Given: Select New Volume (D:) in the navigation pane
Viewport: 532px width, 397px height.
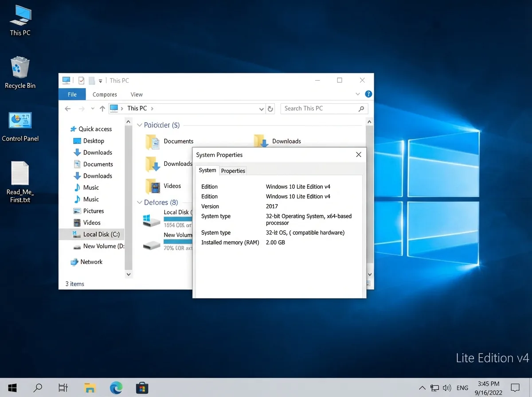Looking at the screenshot, I should pos(98,246).
